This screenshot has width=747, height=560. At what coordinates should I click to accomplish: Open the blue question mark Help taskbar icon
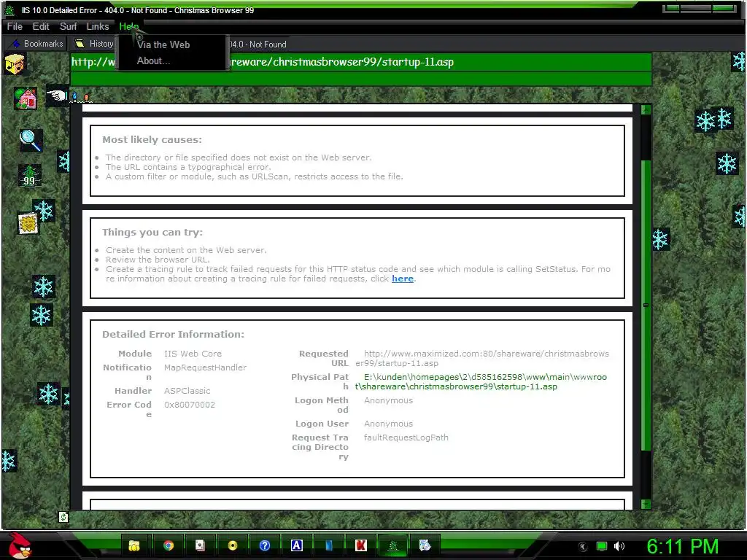click(x=265, y=545)
